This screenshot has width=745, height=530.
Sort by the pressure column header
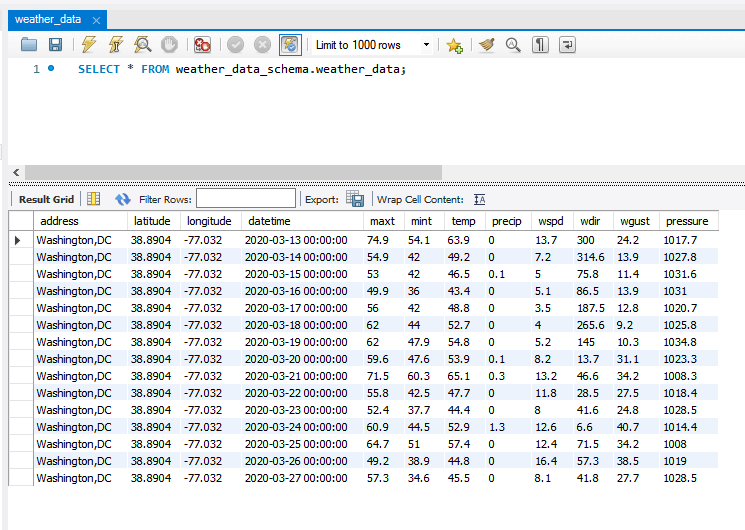[687, 221]
